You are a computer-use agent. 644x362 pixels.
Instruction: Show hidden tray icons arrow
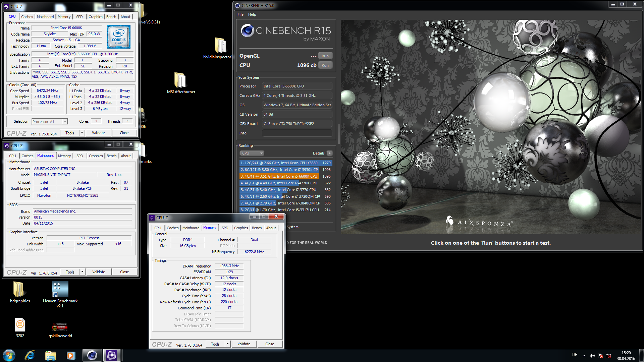584,356
